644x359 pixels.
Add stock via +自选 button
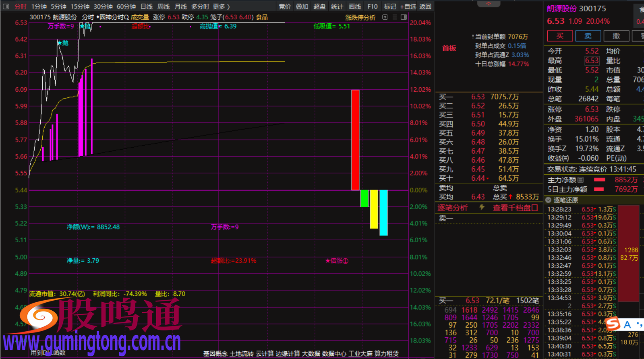408,6
